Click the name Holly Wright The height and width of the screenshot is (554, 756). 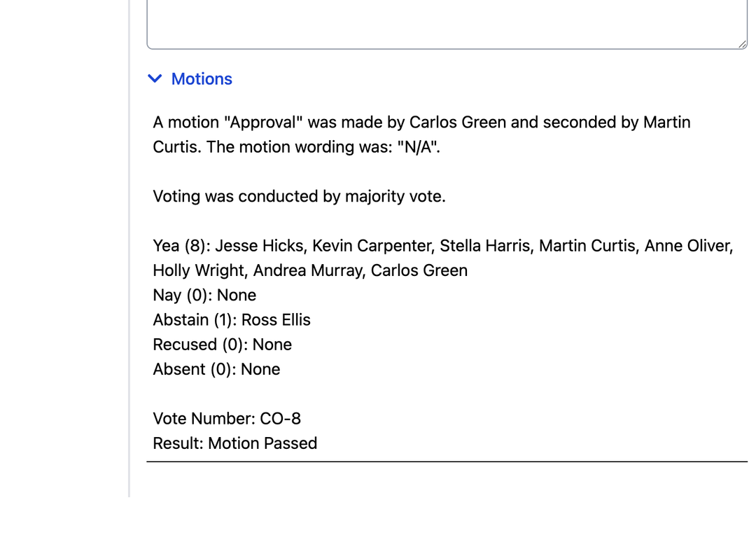tap(199, 270)
